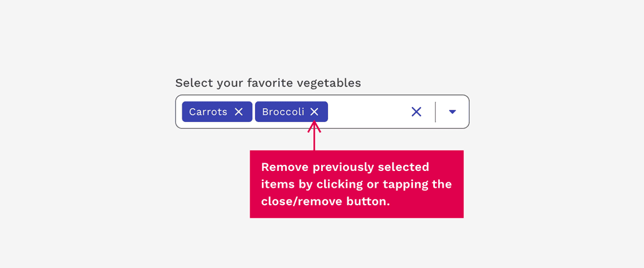
Task: Click "close/remove button." text in the callout
Action: pos(325,201)
